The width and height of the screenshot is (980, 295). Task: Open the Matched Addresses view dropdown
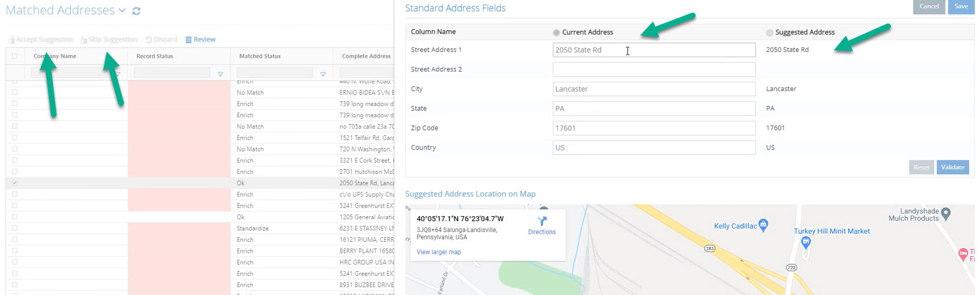[122, 10]
